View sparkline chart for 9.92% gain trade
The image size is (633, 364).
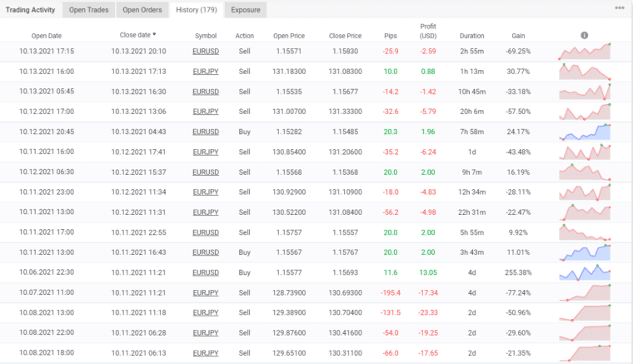[585, 232]
